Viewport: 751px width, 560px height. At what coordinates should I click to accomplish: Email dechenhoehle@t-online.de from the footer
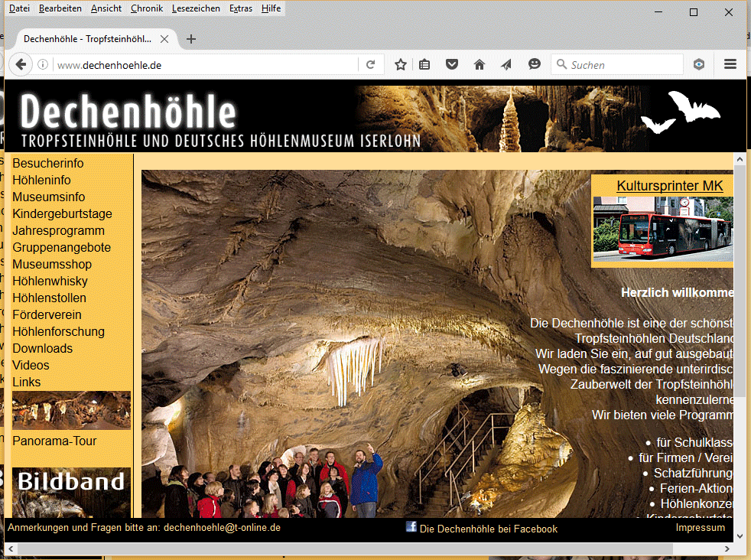[223, 527]
